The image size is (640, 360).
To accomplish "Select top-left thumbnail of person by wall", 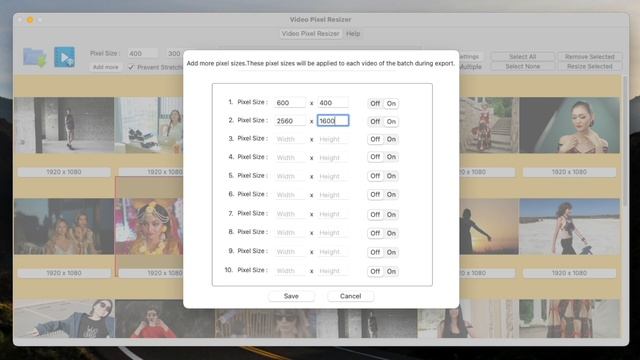I will [64, 125].
